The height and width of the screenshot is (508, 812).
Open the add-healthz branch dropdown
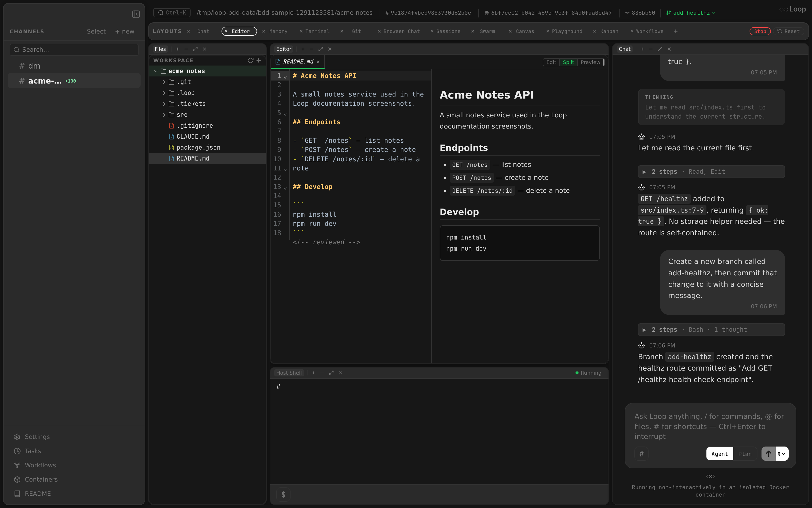click(690, 13)
